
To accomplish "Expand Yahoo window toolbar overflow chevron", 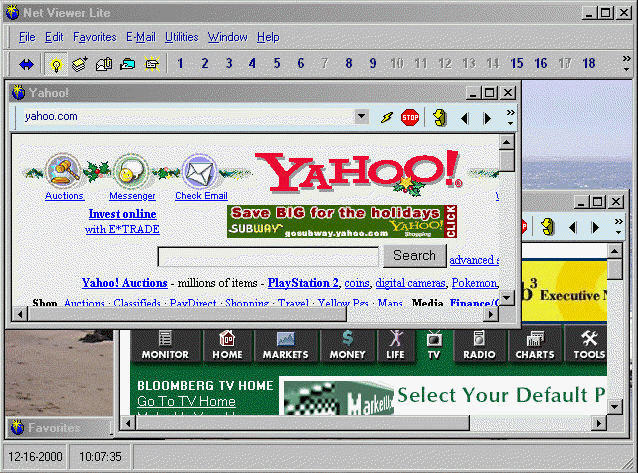I will click(x=510, y=118).
